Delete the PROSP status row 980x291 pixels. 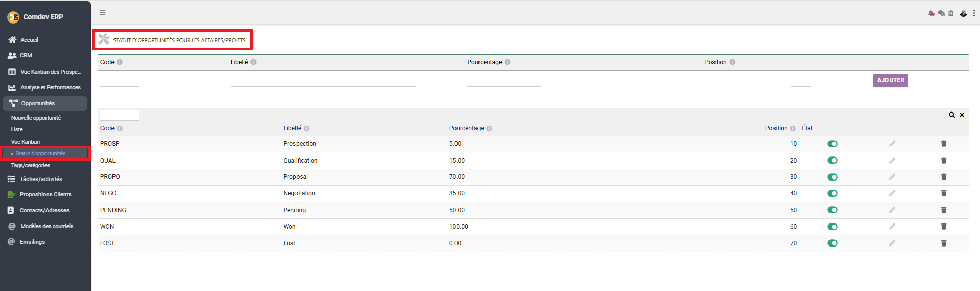(944, 144)
